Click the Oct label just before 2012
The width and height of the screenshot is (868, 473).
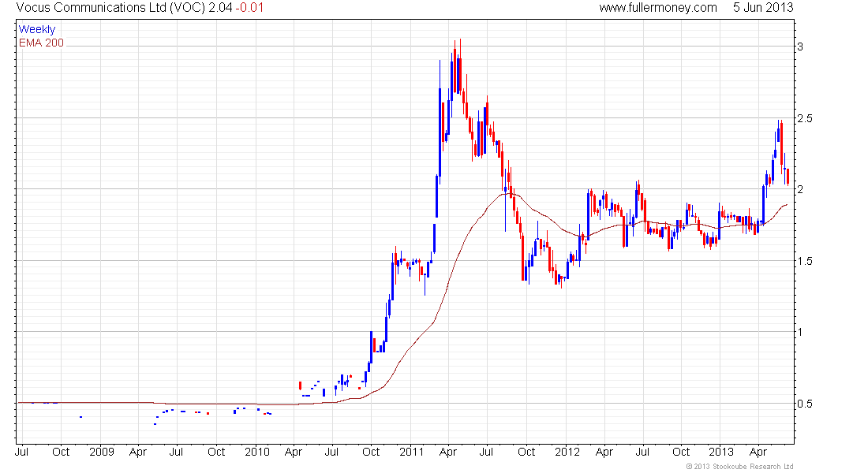click(526, 452)
